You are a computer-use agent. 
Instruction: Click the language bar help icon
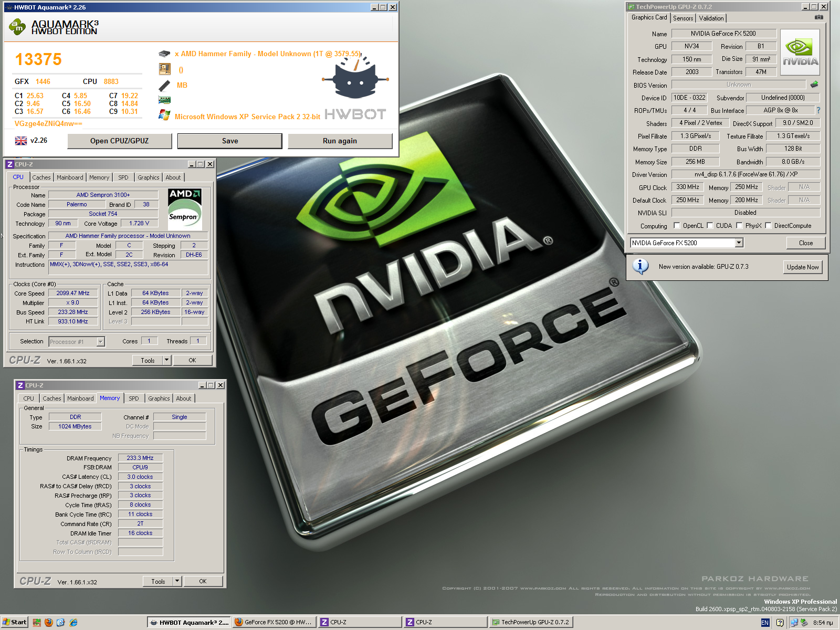click(780, 623)
